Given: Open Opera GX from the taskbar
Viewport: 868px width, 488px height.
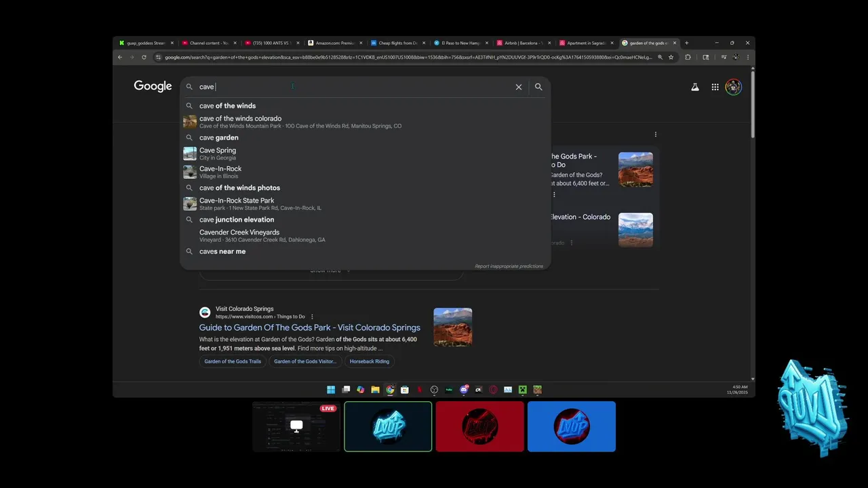Looking at the screenshot, I should click(x=493, y=390).
